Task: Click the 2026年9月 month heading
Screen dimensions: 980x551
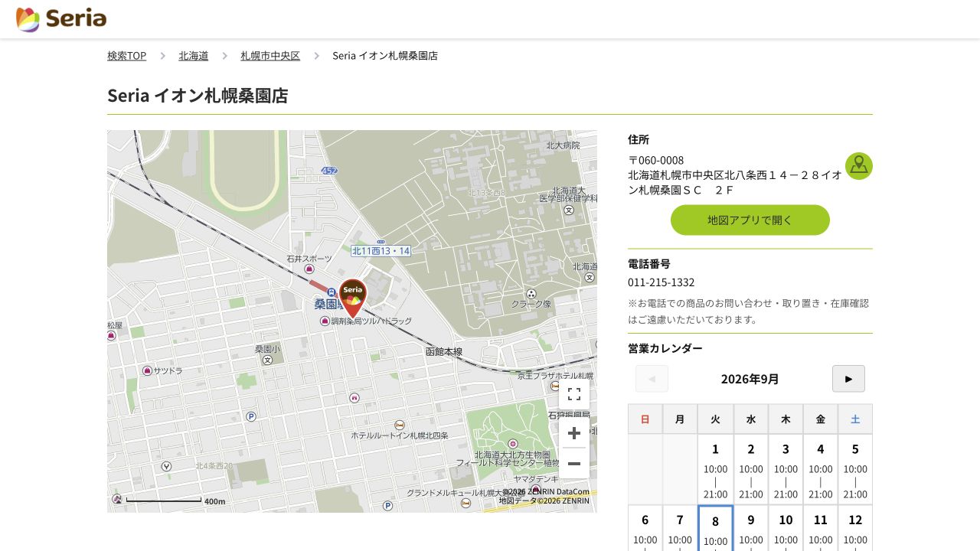Action: point(750,379)
